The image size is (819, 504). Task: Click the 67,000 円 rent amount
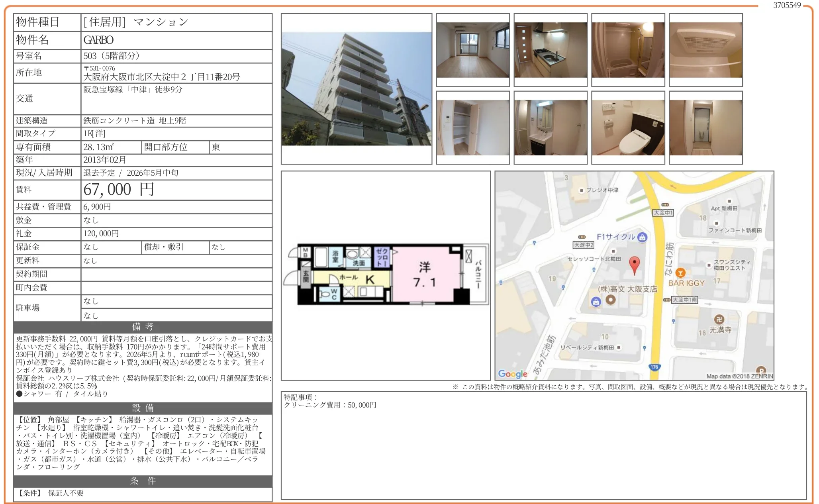pyautogui.click(x=119, y=190)
